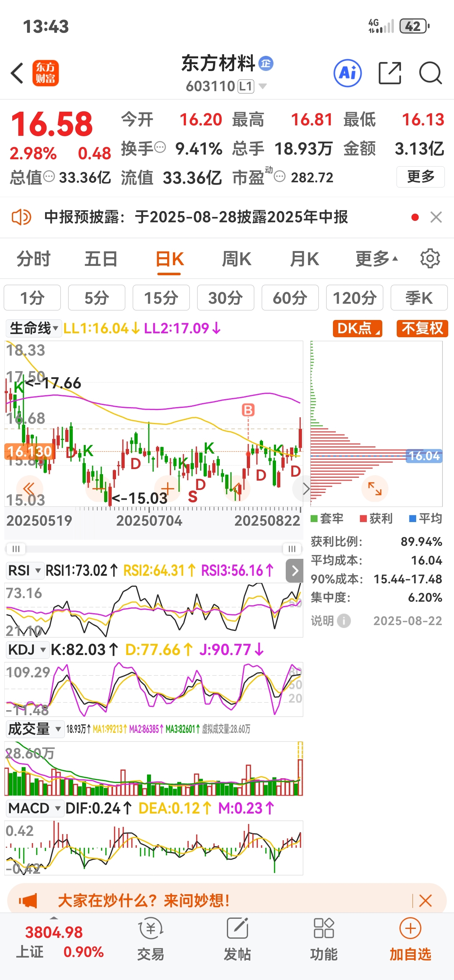This screenshot has width=454, height=980.
Task: Expand chip distribution panel fullscreen icon
Action: pos(375,489)
